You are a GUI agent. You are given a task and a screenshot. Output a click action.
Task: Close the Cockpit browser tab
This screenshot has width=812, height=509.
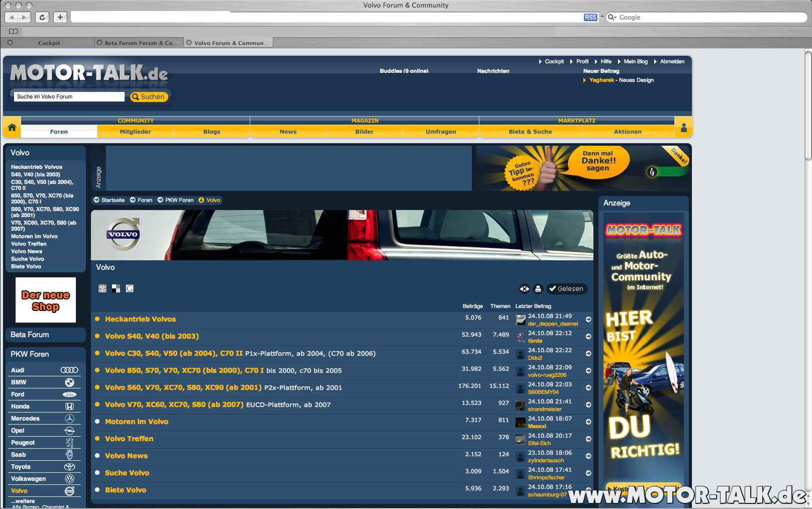pyautogui.click(x=10, y=43)
